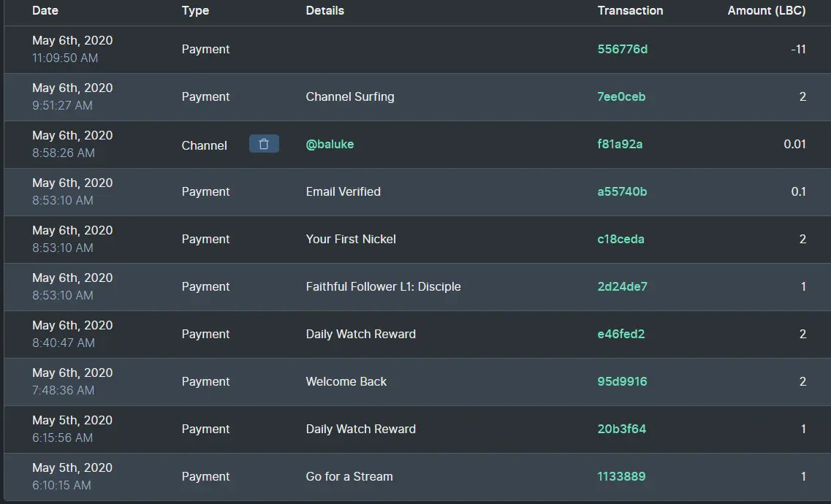Open transaction 7ee0ceb
831x504 pixels.
click(x=621, y=97)
